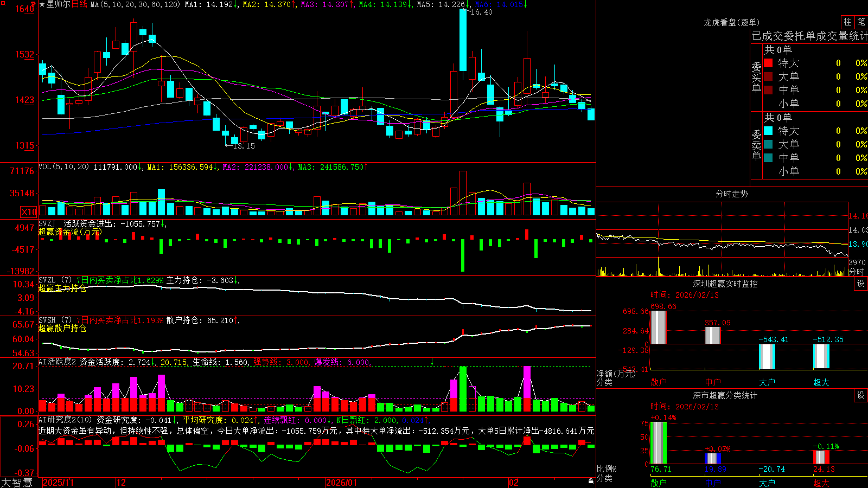Click the 中户 bar in 深圳超赢实时监控
The width and height of the screenshot is (868, 488).
pos(713,335)
